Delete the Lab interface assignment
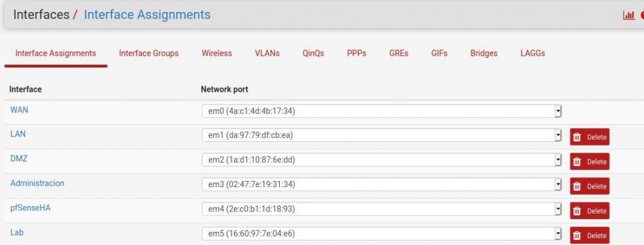 coord(589,236)
